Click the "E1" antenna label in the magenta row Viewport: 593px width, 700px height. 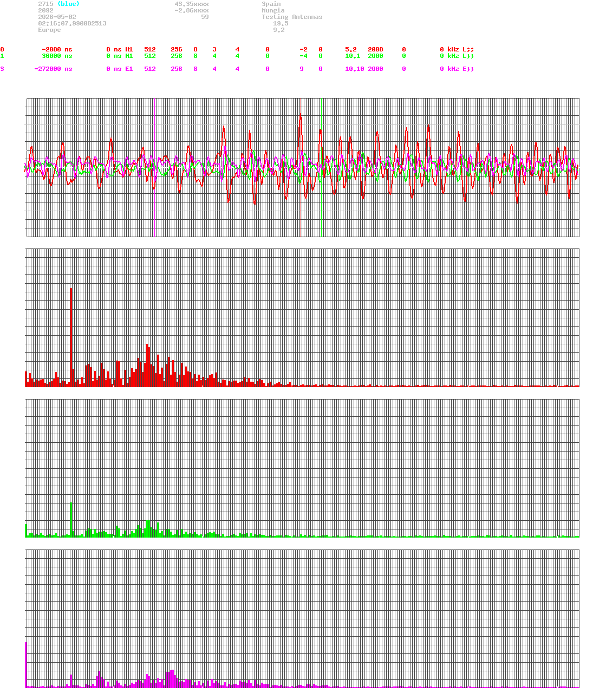click(129, 69)
